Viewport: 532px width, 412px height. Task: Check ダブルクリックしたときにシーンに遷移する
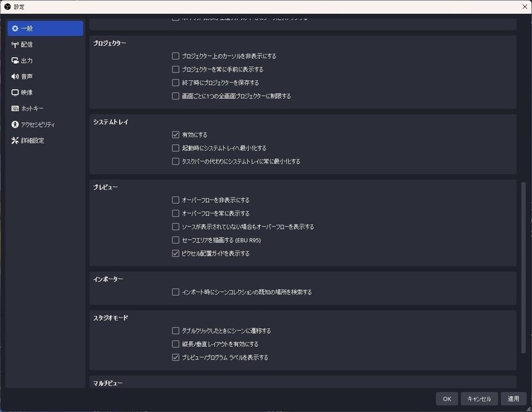click(176, 331)
